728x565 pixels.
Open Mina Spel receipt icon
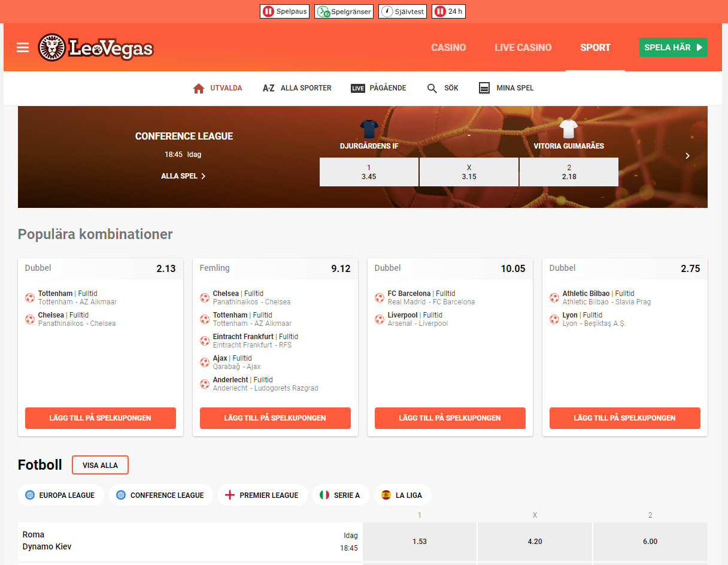pos(484,88)
